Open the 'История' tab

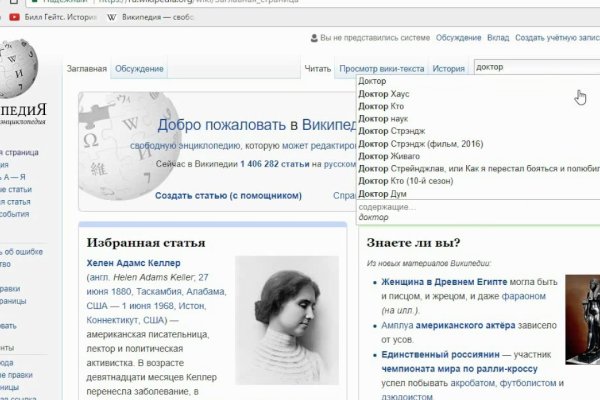click(449, 69)
